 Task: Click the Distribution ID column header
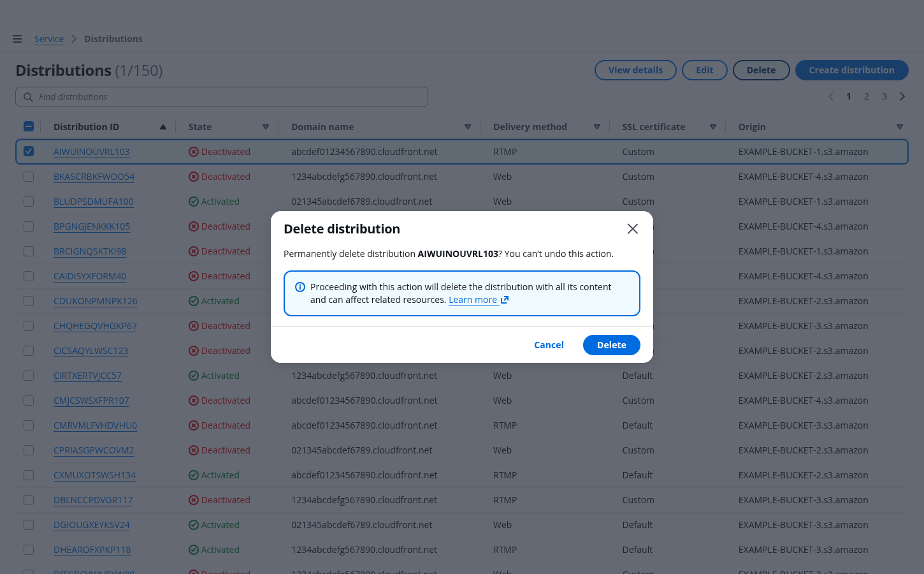click(86, 127)
